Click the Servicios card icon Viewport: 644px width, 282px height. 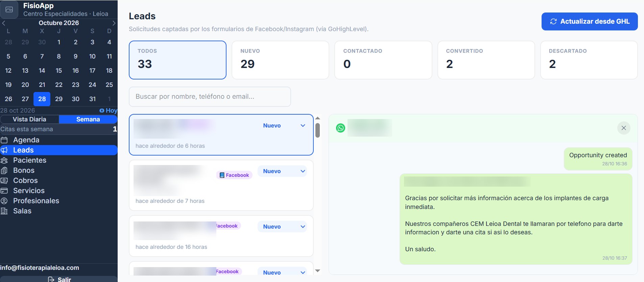coord(4,191)
